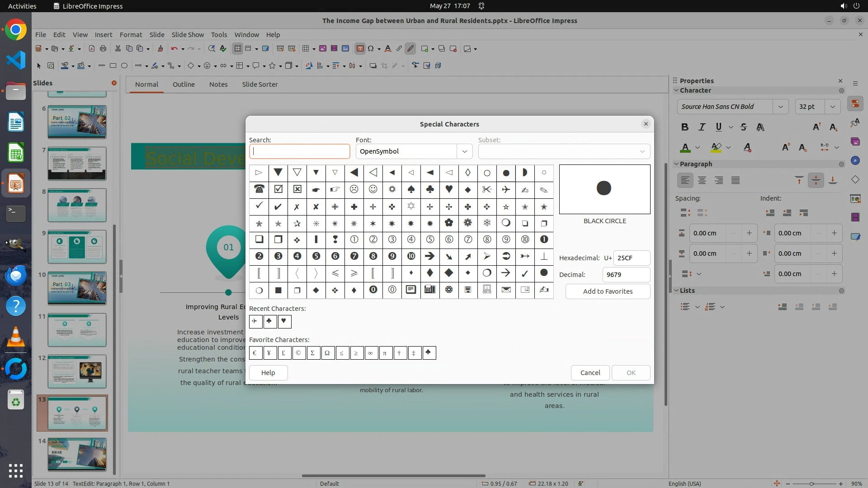Toggle justified paragraph alignment
The width and height of the screenshot is (868, 488).
coord(736,181)
